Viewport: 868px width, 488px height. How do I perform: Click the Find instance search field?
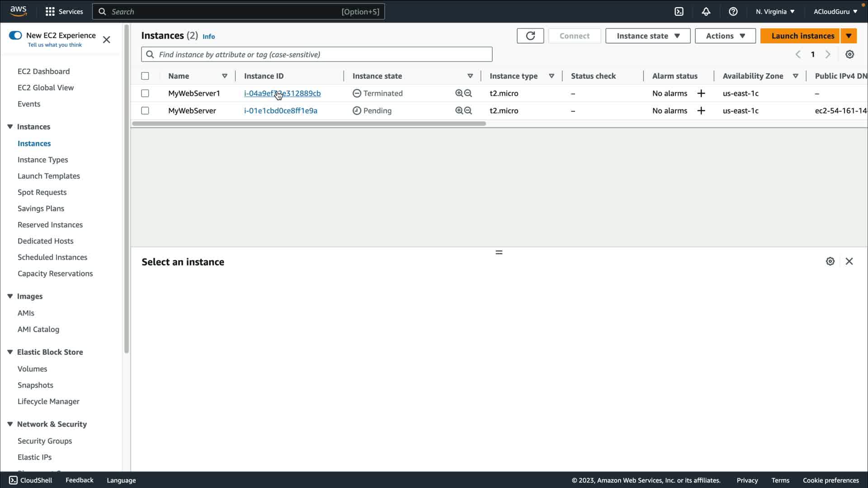(x=316, y=55)
